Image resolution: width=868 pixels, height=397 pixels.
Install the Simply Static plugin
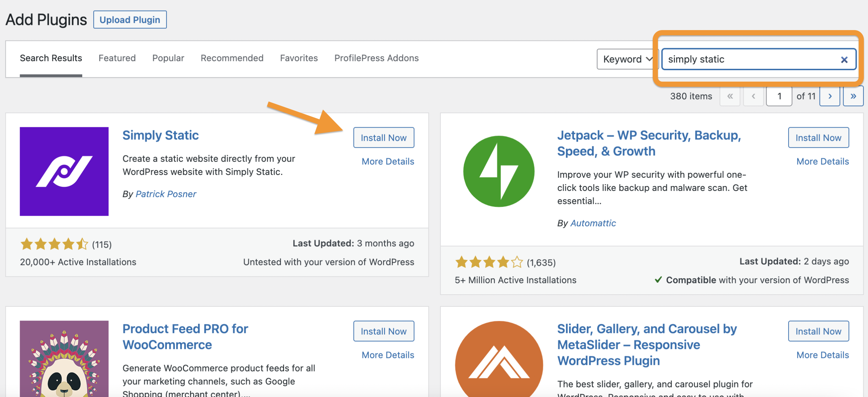(384, 138)
